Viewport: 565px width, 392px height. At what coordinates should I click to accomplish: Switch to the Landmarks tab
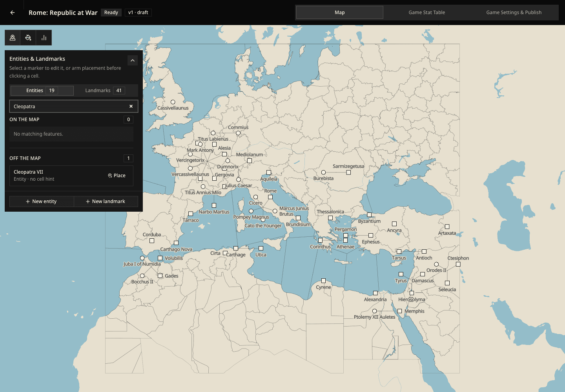105,91
